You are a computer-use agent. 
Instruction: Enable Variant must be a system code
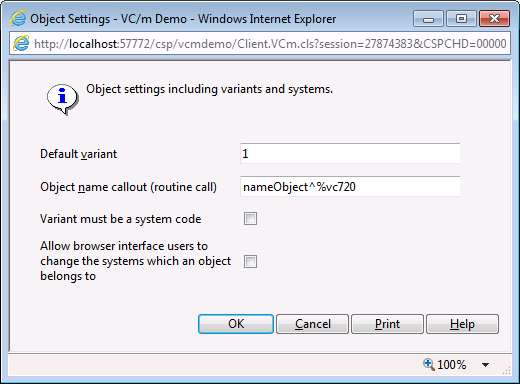(250, 219)
